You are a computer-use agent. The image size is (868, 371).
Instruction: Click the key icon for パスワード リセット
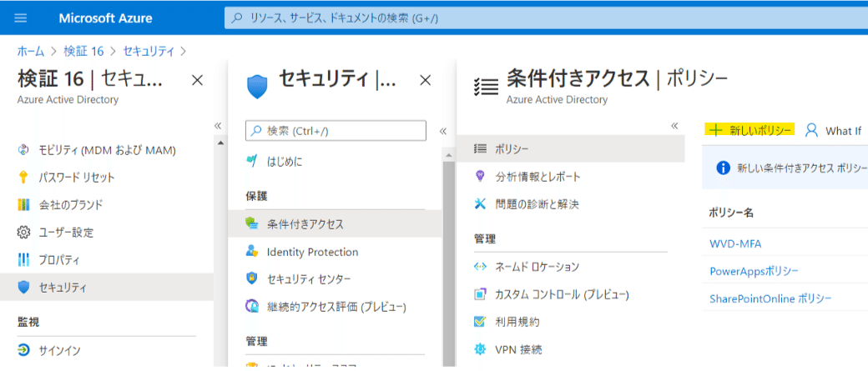click(23, 178)
